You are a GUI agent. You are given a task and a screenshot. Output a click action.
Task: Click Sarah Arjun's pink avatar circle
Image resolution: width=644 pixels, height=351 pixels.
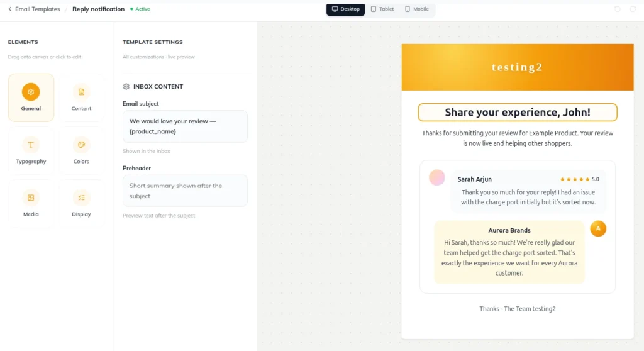click(x=437, y=177)
